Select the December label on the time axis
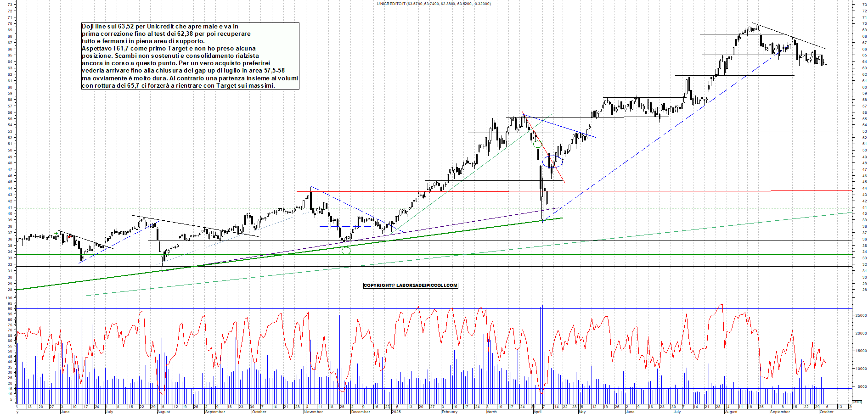 (361, 412)
